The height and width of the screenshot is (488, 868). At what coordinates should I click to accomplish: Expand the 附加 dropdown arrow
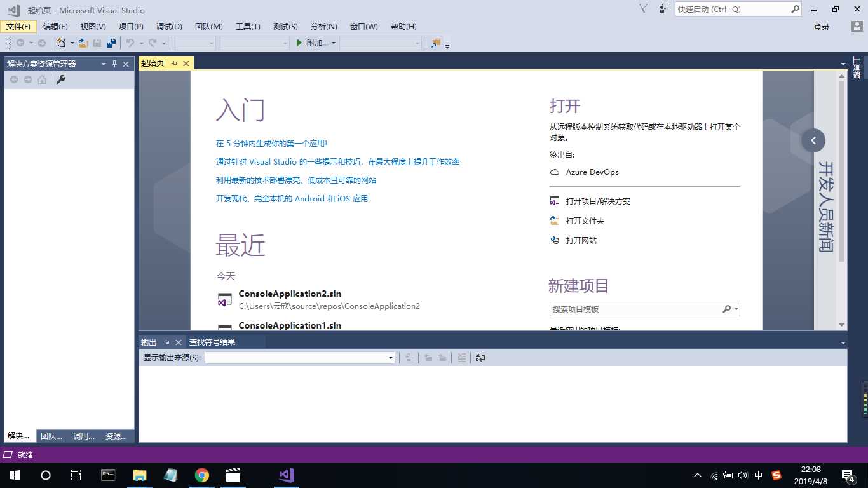(334, 43)
